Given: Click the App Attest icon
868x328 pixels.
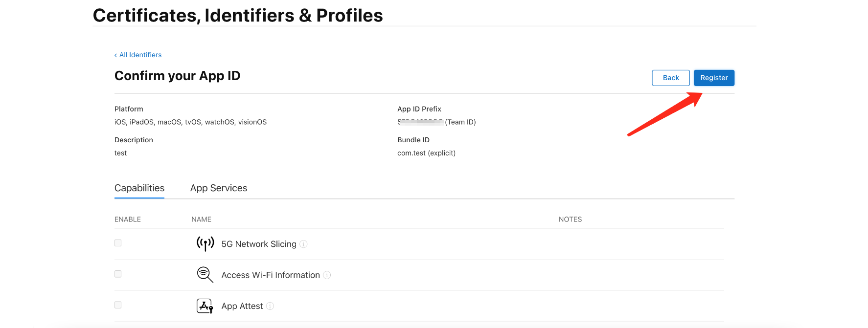Looking at the screenshot, I should pos(205,306).
